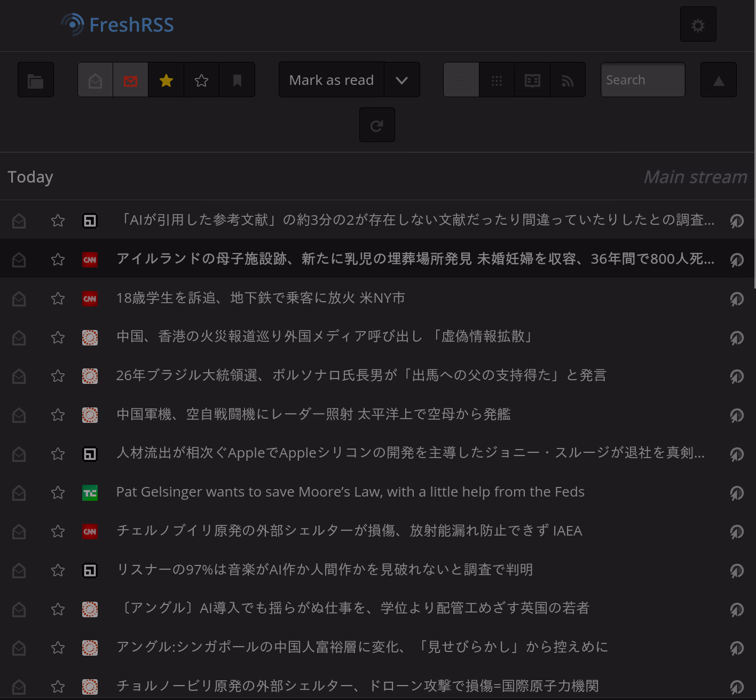
Task: Open the feed folder sidebar icon
Action: [36, 80]
